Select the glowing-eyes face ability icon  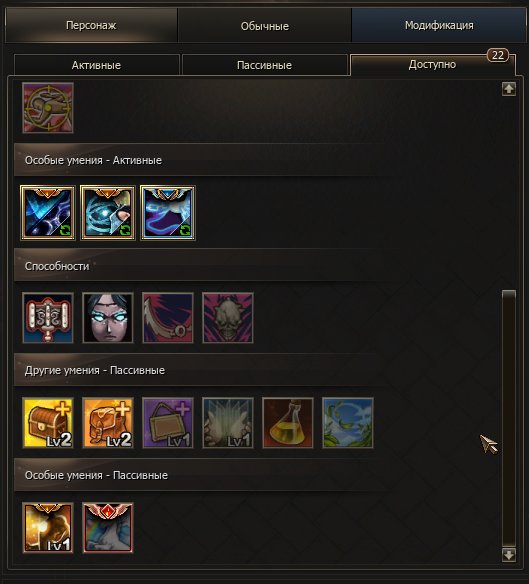[x=108, y=318]
